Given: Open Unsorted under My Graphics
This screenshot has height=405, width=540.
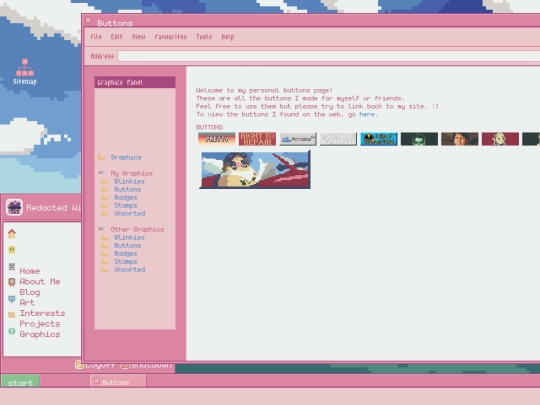Looking at the screenshot, I should [129, 214].
